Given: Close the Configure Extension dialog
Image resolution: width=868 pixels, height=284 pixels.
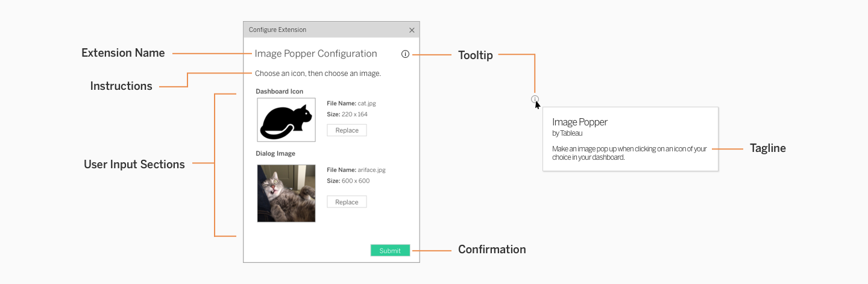Looking at the screenshot, I should tap(412, 30).
